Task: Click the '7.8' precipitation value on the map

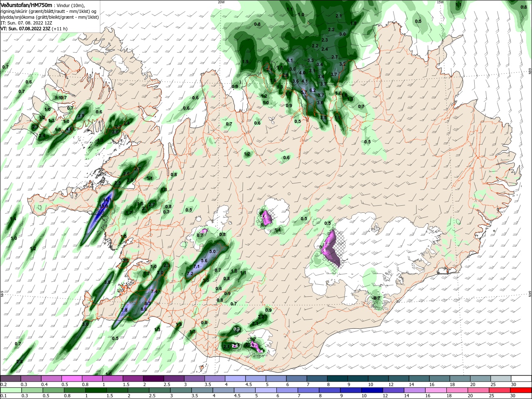Action: (x=124, y=310)
